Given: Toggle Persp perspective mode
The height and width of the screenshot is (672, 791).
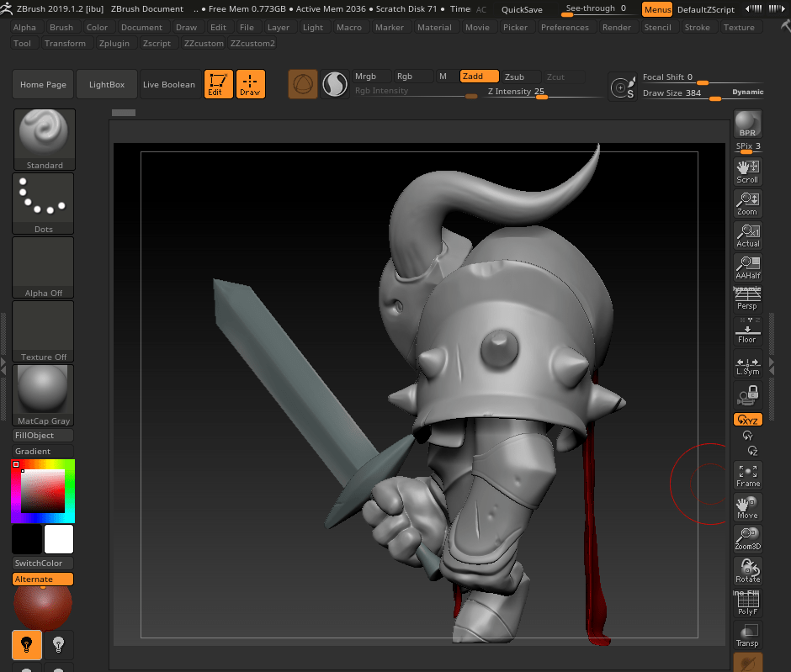Looking at the screenshot, I should coord(747,299).
